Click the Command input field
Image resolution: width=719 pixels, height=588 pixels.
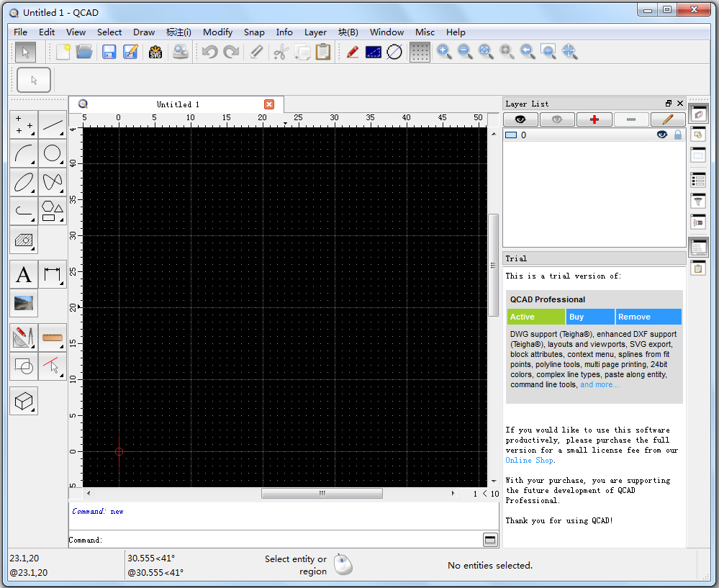(291, 540)
